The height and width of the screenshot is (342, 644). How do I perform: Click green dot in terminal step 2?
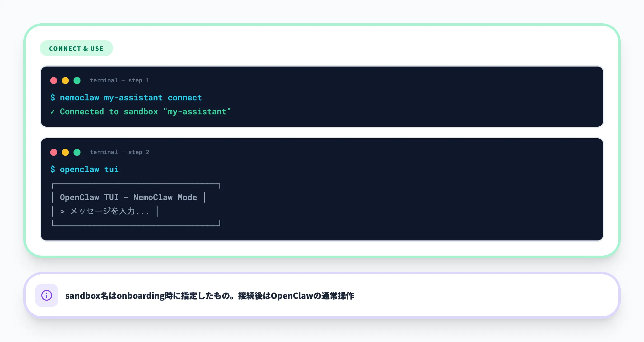point(77,152)
